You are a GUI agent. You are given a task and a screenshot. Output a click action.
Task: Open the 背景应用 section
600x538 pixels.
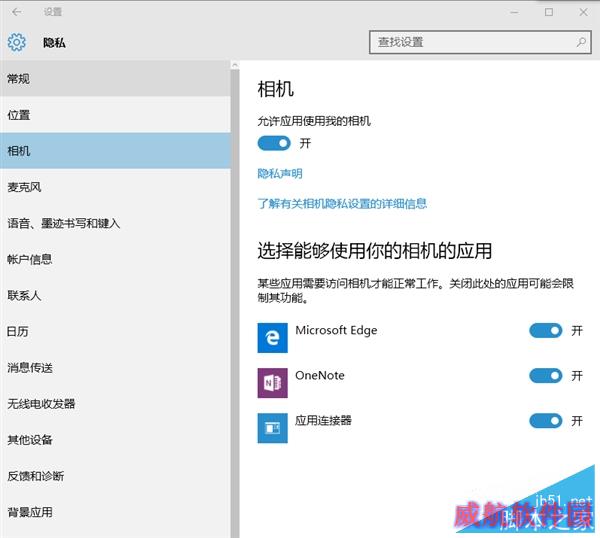click(115, 512)
